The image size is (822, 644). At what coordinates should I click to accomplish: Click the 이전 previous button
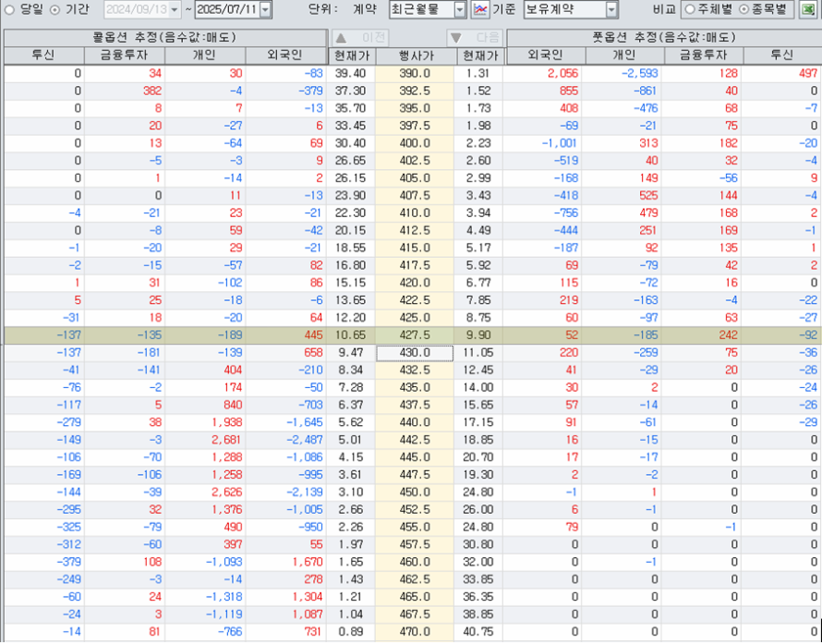pyautogui.click(x=361, y=38)
